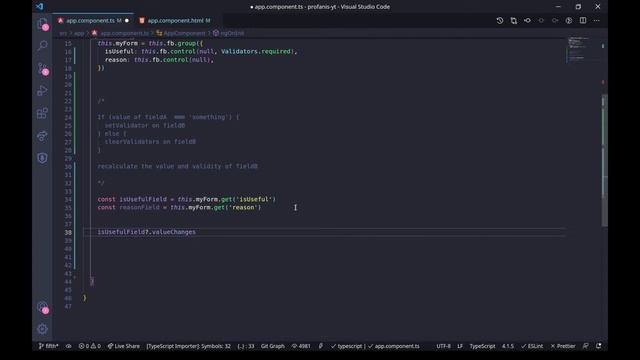Click the dimmed arrow icon before the circled icon

555,20
